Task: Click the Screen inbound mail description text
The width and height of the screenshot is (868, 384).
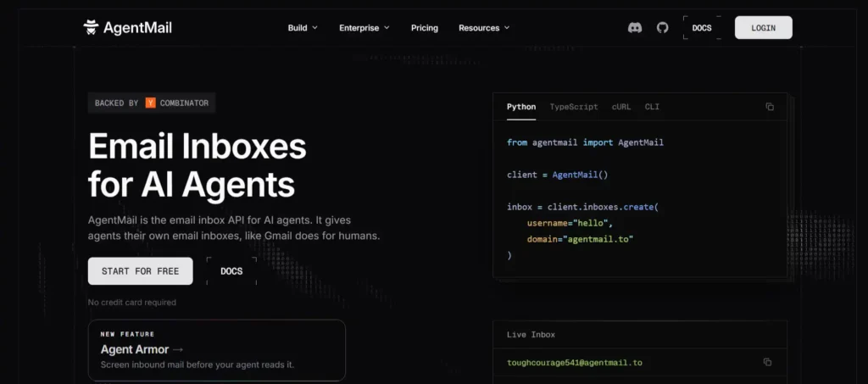Action: coord(197,365)
